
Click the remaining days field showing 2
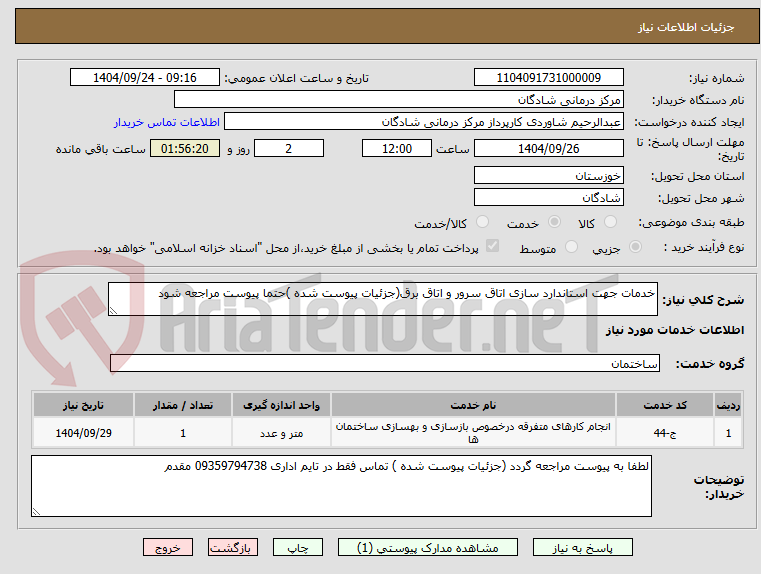click(289, 148)
